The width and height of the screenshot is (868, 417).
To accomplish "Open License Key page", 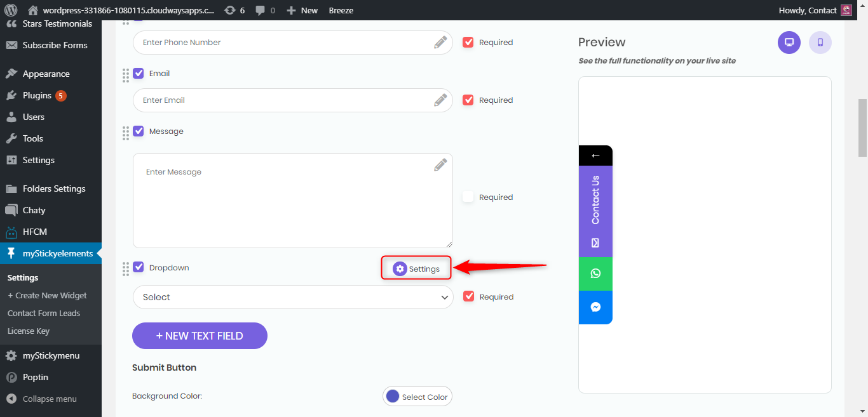I will tap(29, 331).
